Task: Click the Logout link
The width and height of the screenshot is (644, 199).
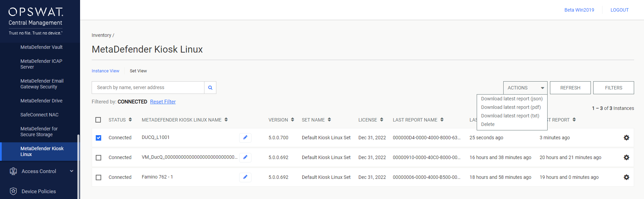Action: click(619, 10)
